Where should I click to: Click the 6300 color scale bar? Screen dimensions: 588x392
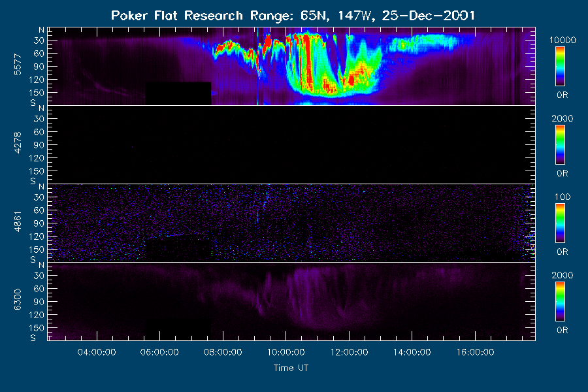(561, 302)
